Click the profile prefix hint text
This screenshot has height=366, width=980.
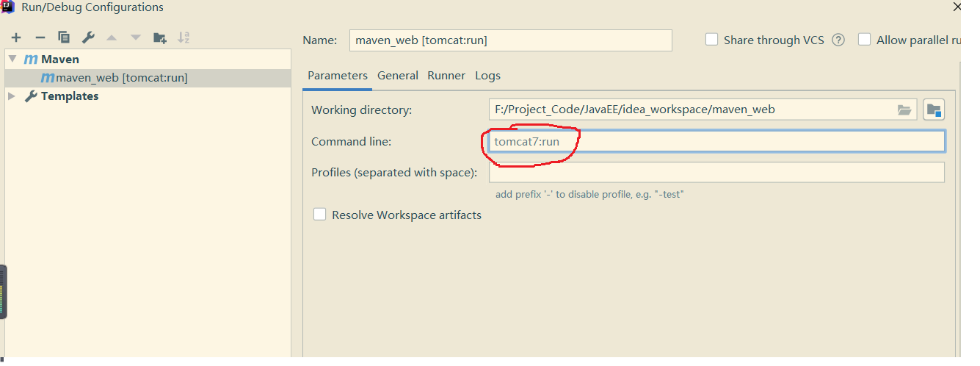click(x=589, y=195)
